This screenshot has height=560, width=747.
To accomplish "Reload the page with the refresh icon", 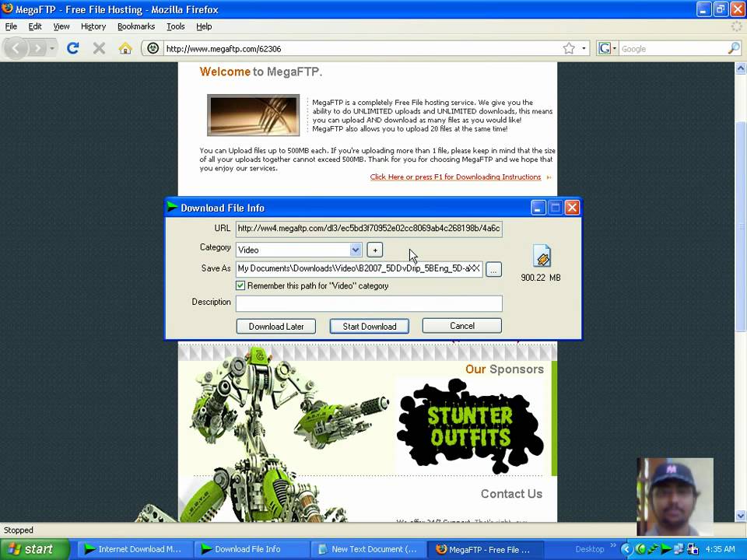I will click(73, 48).
